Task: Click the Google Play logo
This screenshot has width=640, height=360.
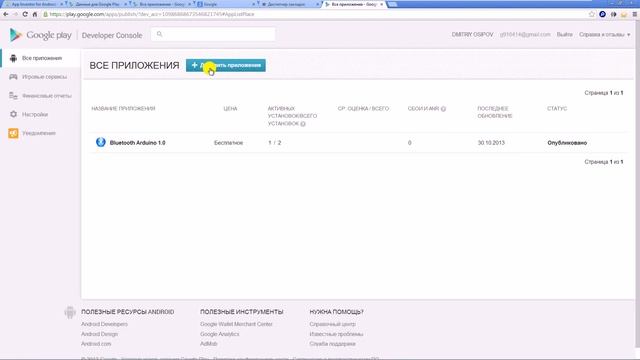Action: [40, 35]
